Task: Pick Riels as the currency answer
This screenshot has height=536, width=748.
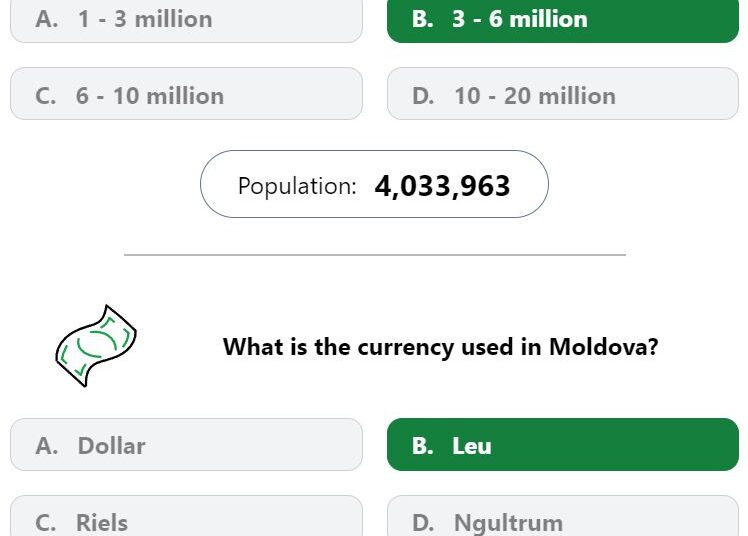Action: pyautogui.click(x=186, y=516)
